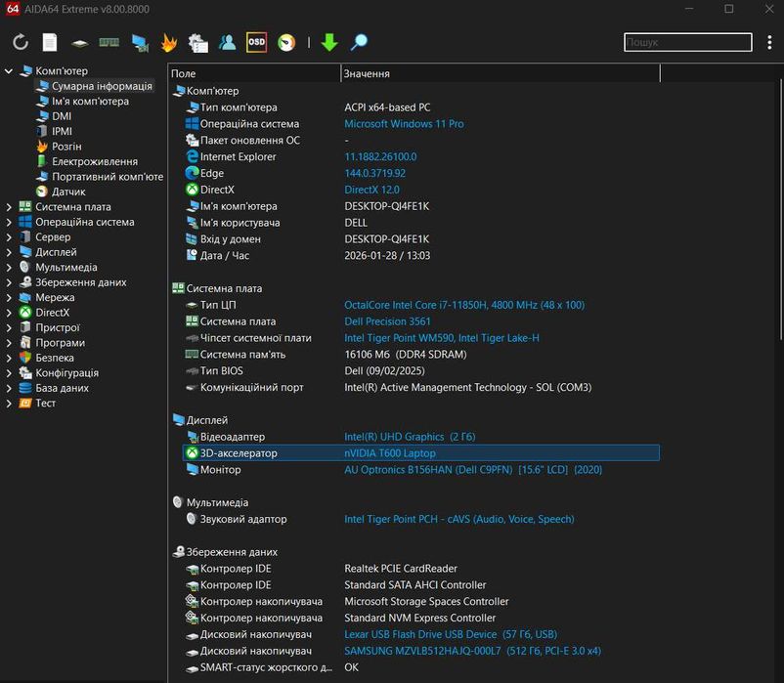Click the Дата / Час row
This screenshot has height=683, width=784.
[x=421, y=255]
